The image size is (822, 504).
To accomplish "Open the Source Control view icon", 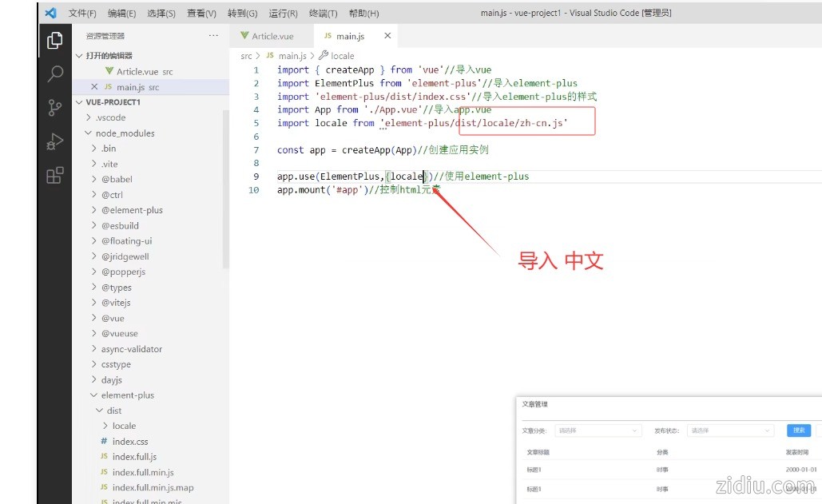I will pyautogui.click(x=55, y=108).
